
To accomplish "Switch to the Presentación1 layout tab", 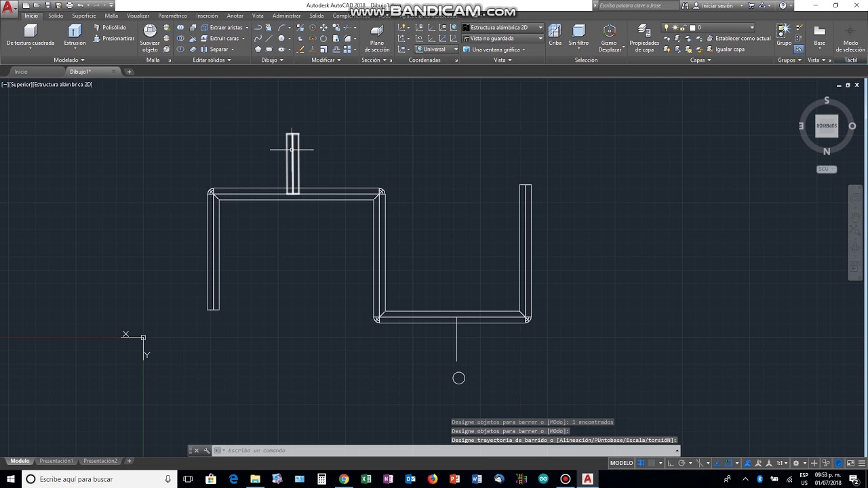I will click(56, 461).
